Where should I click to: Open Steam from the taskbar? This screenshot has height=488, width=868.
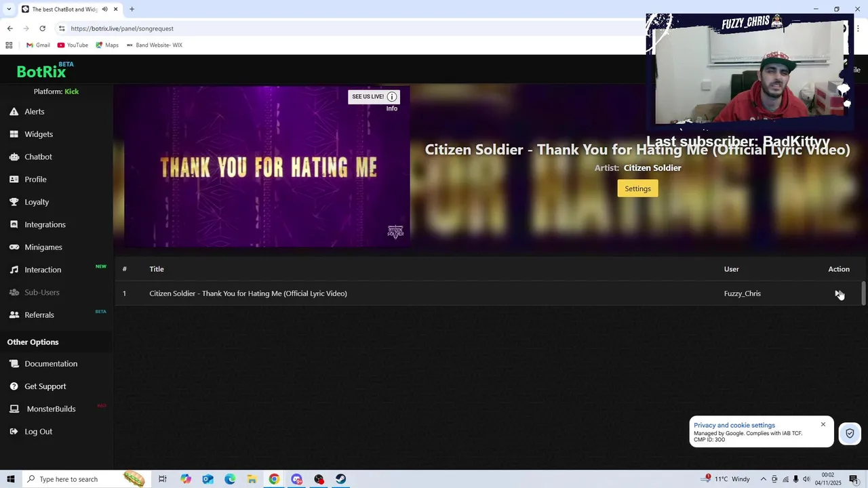(x=340, y=479)
